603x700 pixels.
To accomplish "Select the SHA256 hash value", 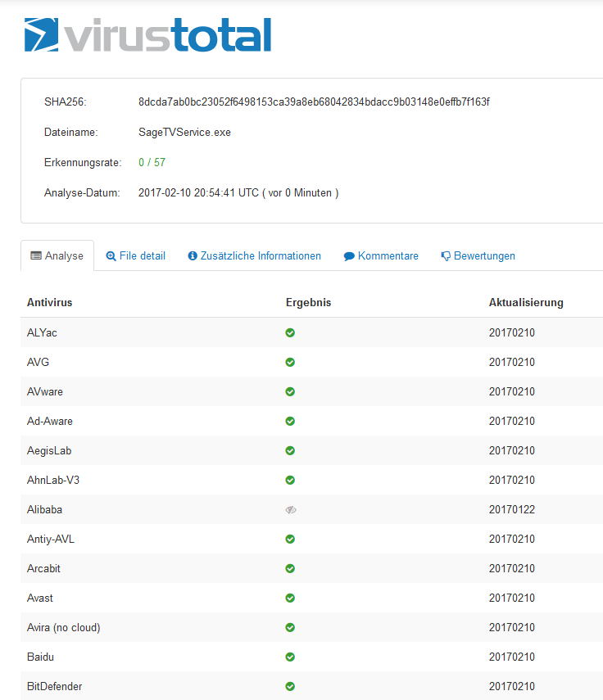I will [x=314, y=102].
